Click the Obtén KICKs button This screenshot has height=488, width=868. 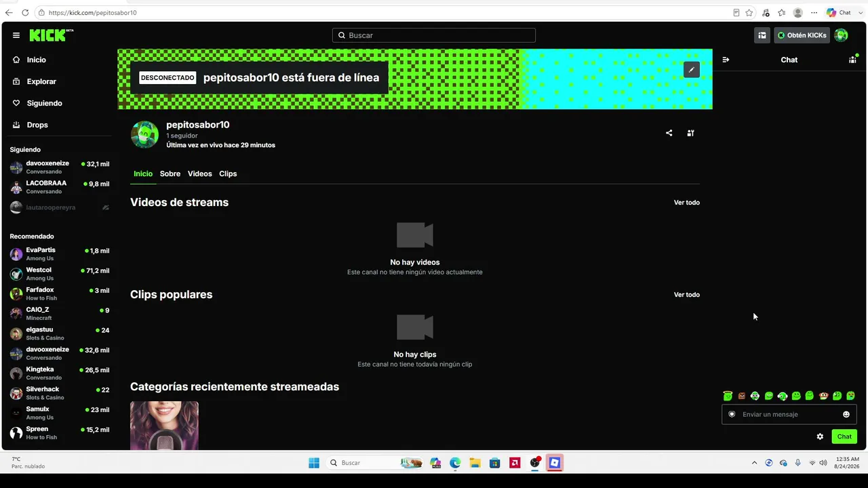click(802, 35)
